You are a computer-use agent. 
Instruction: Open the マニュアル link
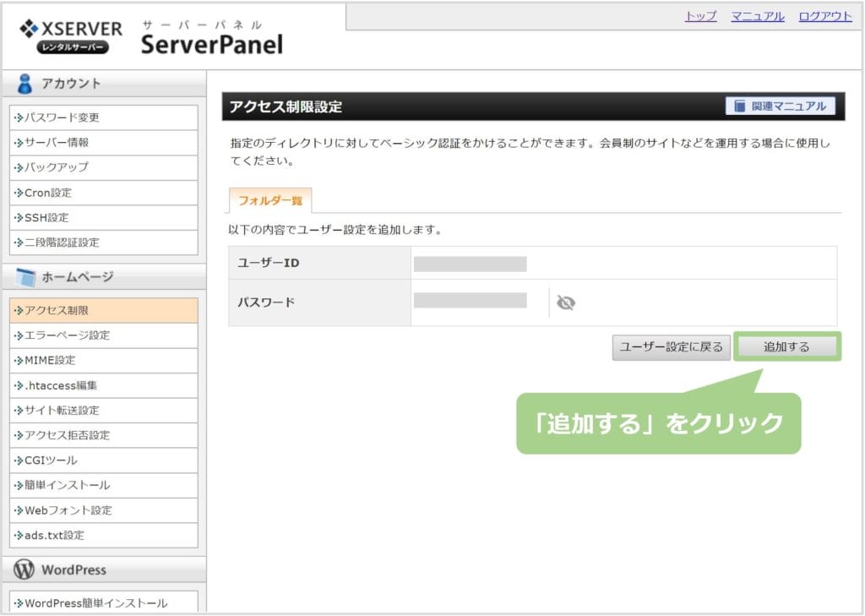[x=757, y=16]
